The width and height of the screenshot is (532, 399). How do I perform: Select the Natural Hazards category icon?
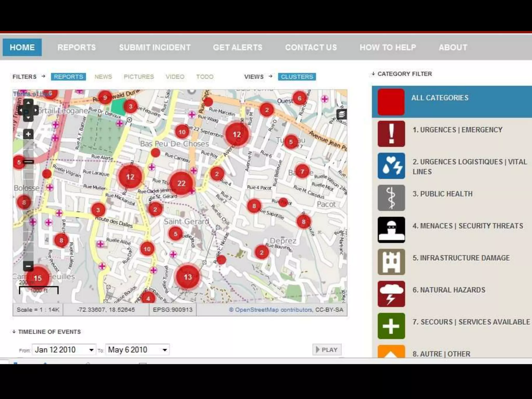391,294
